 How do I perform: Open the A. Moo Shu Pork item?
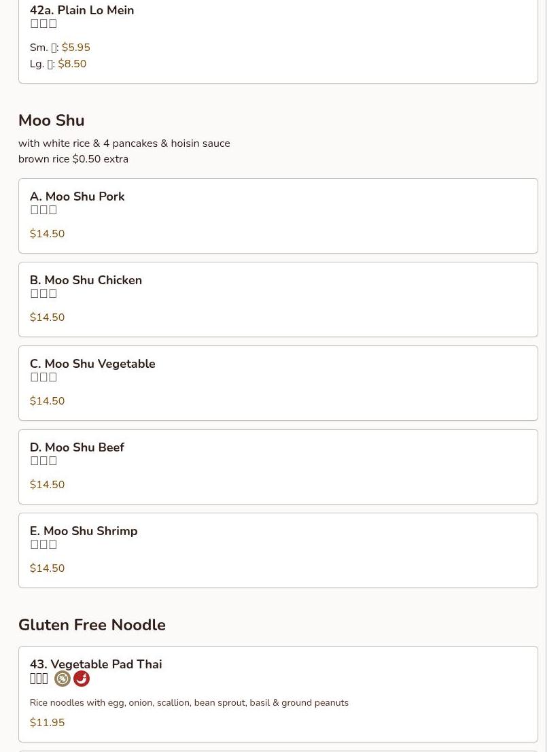(x=77, y=196)
